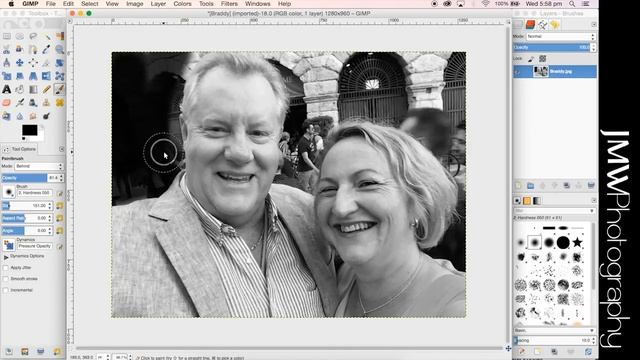The width and height of the screenshot is (640, 360).
Task: Open Brushes dock tab configuration menu arrow
Action: (593, 200)
